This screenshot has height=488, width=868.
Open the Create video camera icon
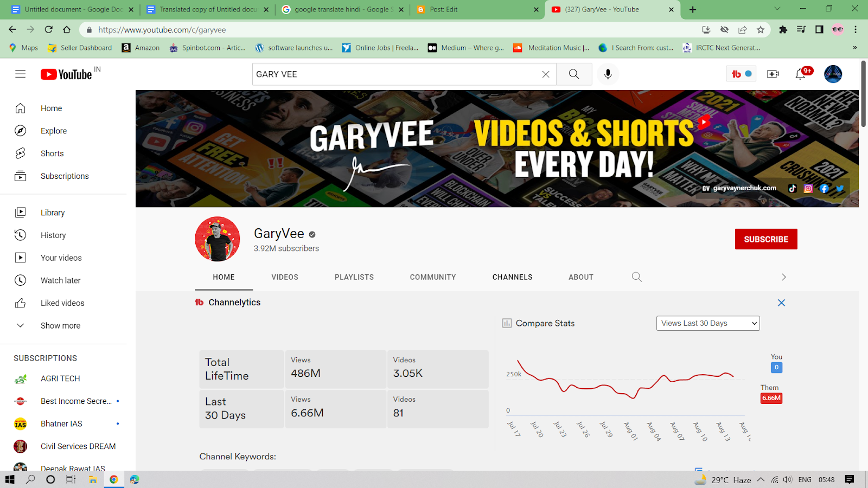click(x=773, y=74)
